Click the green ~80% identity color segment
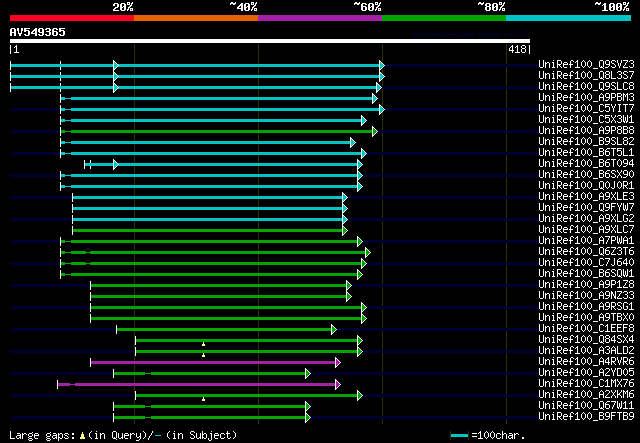Viewport: 640px width, 443px height. (x=444, y=18)
